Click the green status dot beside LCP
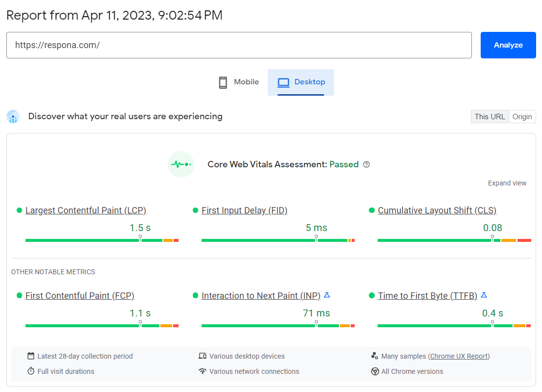Image resolution: width=542 pixels, height=392 pixels. coord(20,210)
